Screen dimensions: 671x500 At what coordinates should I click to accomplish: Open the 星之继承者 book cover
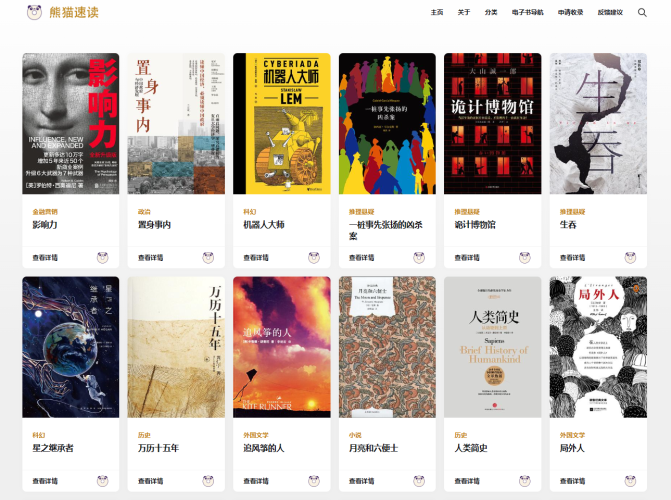[x=71, y=347]
